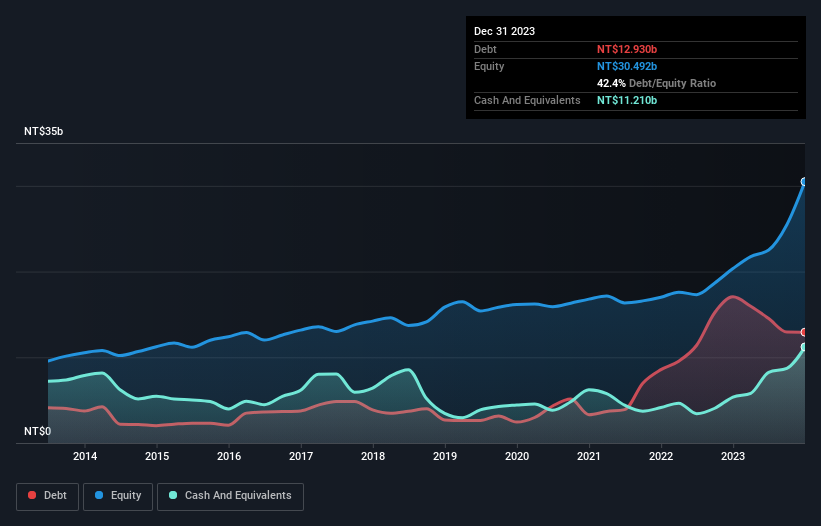Click the NT$11.210b cash value
821x526 pixels.
point(627,100)
